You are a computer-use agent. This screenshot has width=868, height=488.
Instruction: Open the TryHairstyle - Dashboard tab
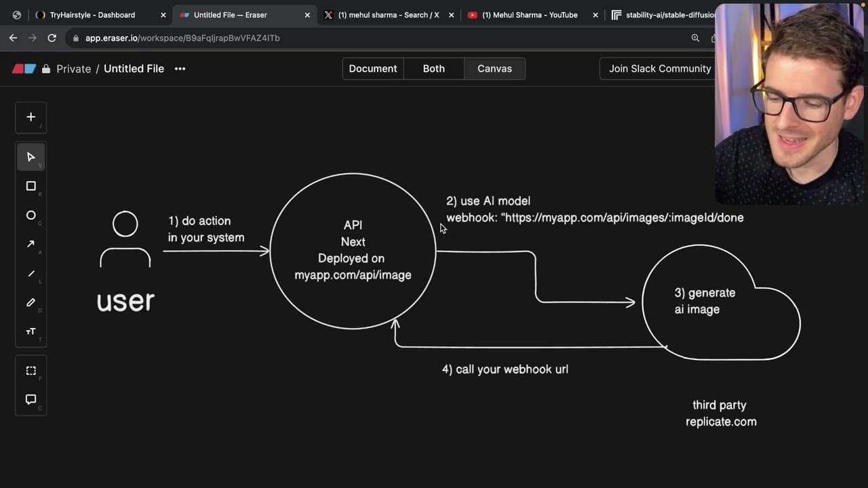click(92, 15)
